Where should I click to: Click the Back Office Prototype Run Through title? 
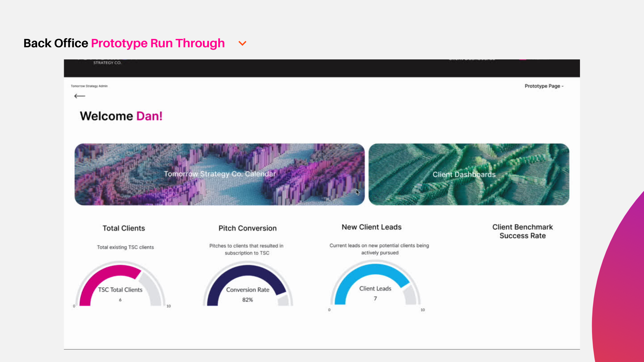[x=124, y=43]
